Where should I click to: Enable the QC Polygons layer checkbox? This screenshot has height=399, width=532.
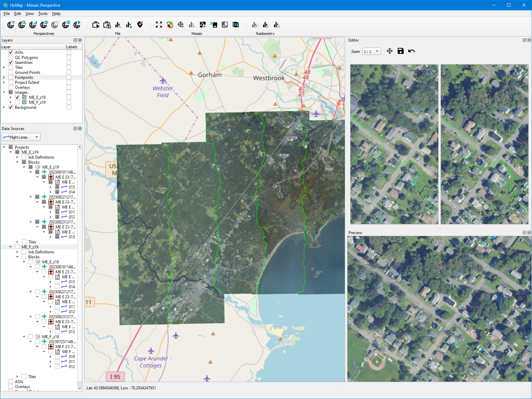point(11,58)
